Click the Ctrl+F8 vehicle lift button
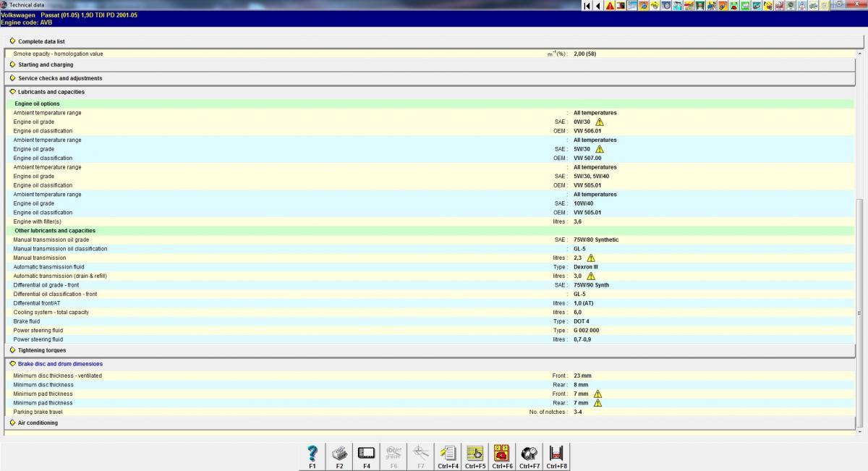The image size is (868, 471). pos(556,457)
